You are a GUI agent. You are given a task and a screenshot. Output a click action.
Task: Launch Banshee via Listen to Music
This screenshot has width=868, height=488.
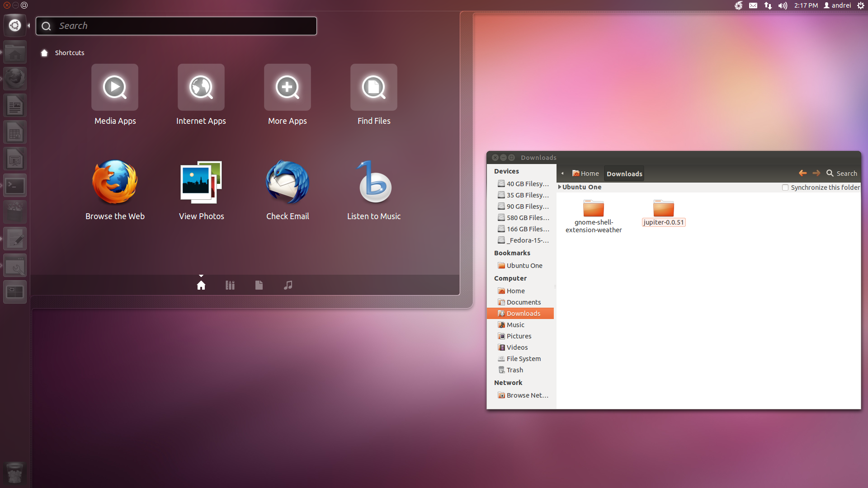(x=374, y=183)
